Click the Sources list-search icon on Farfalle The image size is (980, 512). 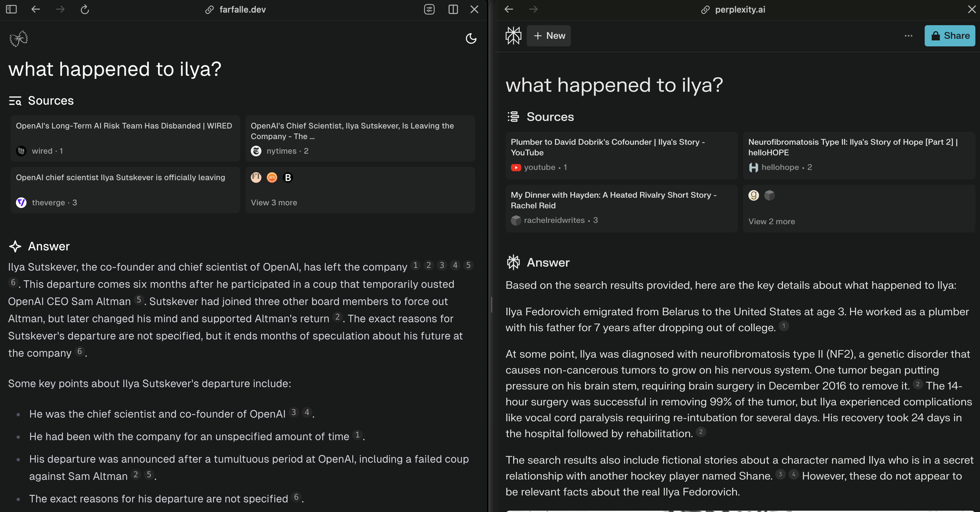[15, 101]
